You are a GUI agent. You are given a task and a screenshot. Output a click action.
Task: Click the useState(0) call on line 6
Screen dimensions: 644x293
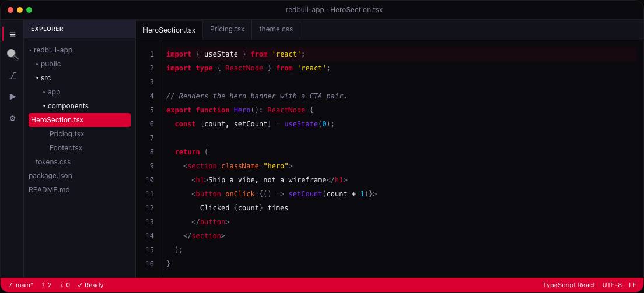coord(307,124)
